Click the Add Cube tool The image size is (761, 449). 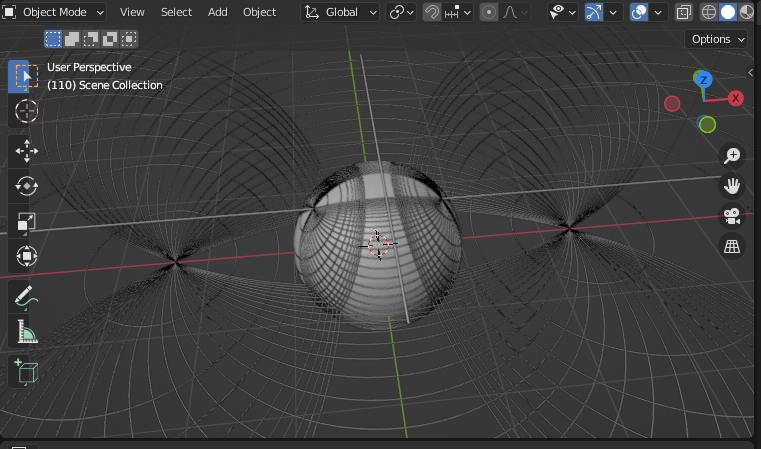pyautogui.click(x=27, y=372)
